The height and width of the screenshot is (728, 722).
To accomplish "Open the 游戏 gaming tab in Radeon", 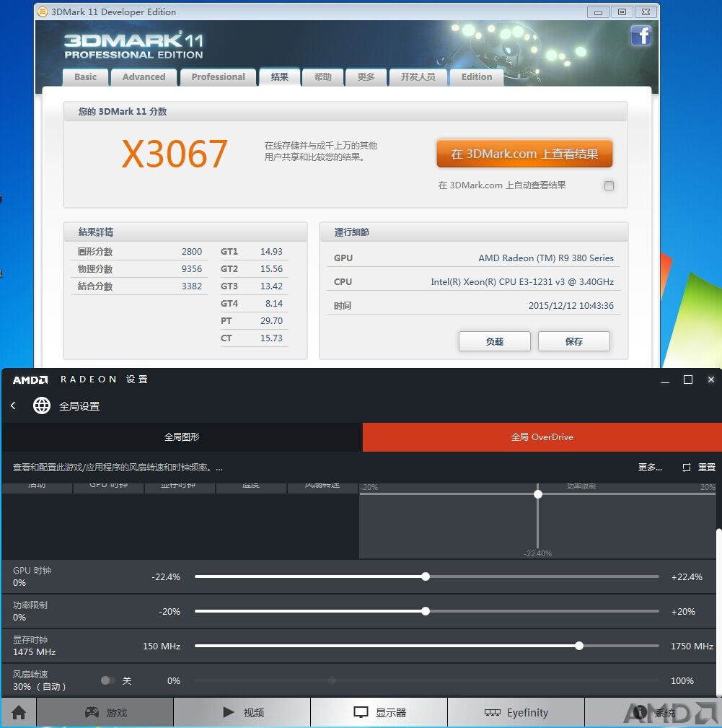I will click(105, 712).
